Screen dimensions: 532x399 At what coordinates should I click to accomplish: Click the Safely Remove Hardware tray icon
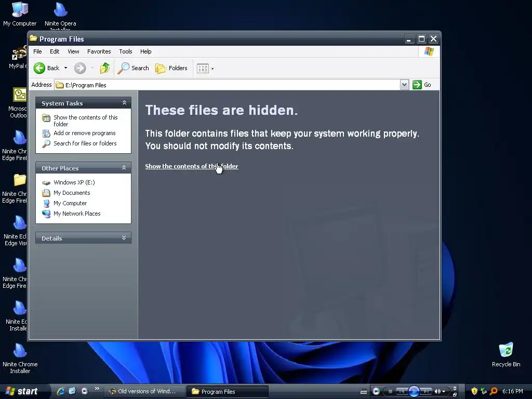pos(484,391)
